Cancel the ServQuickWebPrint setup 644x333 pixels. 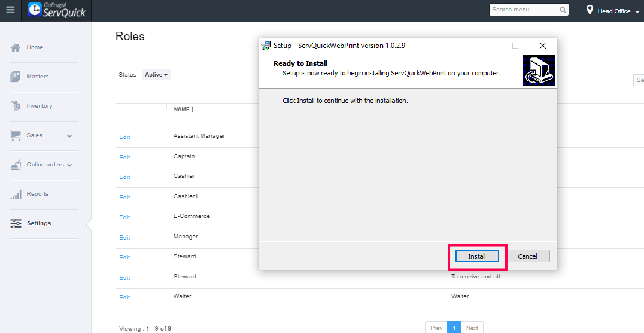pos(527,256)
